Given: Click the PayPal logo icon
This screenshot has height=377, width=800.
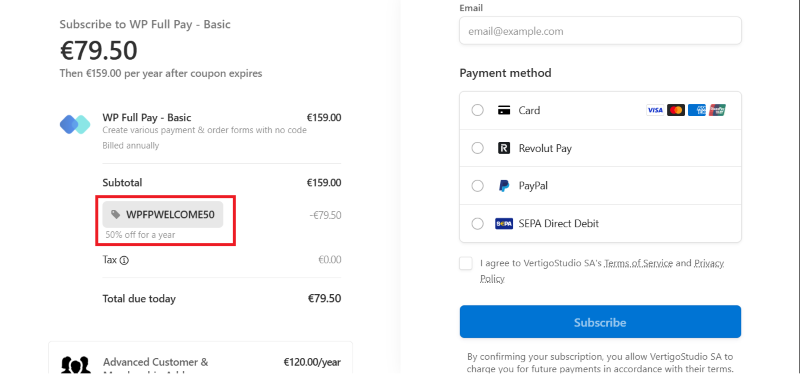Looking at the screenshot, I should click(x=504, y=186).
